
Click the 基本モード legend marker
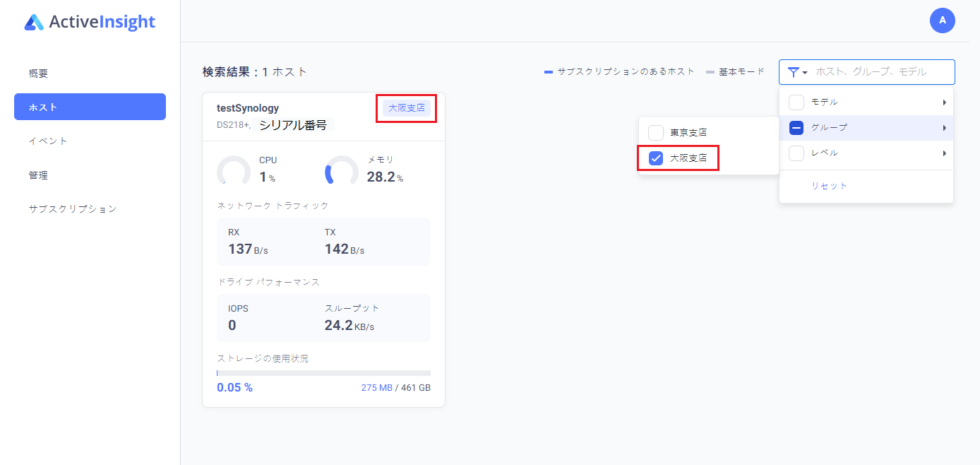click(x=710, y=72)
